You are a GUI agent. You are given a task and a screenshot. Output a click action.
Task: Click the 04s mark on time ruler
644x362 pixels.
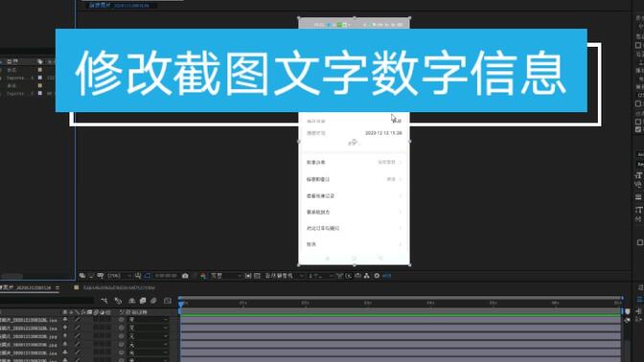click(430, 303)
